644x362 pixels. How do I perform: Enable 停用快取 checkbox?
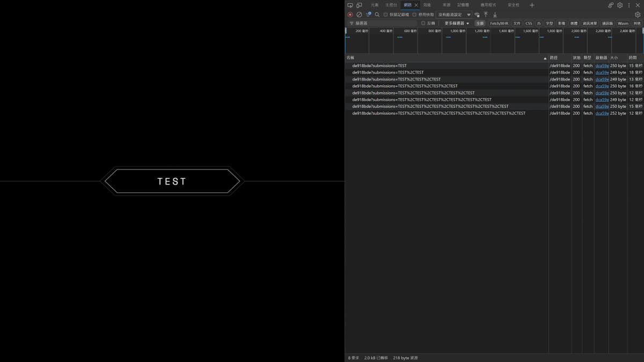click(414, 14)
